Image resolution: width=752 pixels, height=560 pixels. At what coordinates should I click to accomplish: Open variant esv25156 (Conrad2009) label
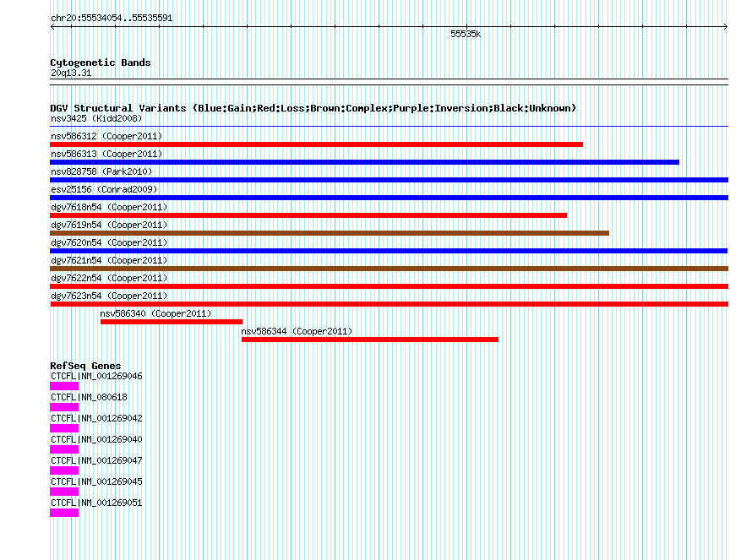pyautogui.click(x=104, y=189)
